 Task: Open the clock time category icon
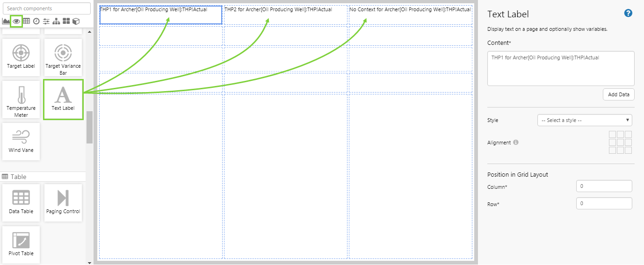click(36, 21)
